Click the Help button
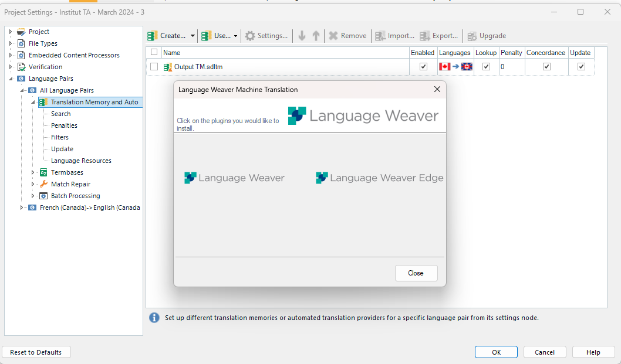This screenshot has width=621, height=364. tap(593, 352)
